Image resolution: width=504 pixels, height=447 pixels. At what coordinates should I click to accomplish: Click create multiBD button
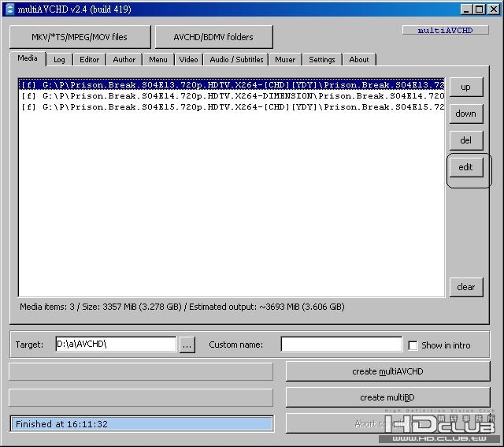(x=388, y=397)
